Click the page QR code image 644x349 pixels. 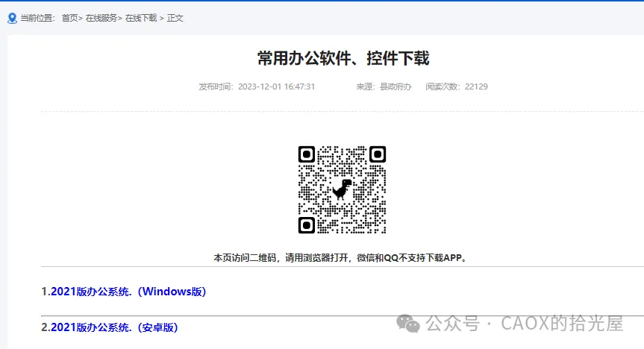[342, 189]
